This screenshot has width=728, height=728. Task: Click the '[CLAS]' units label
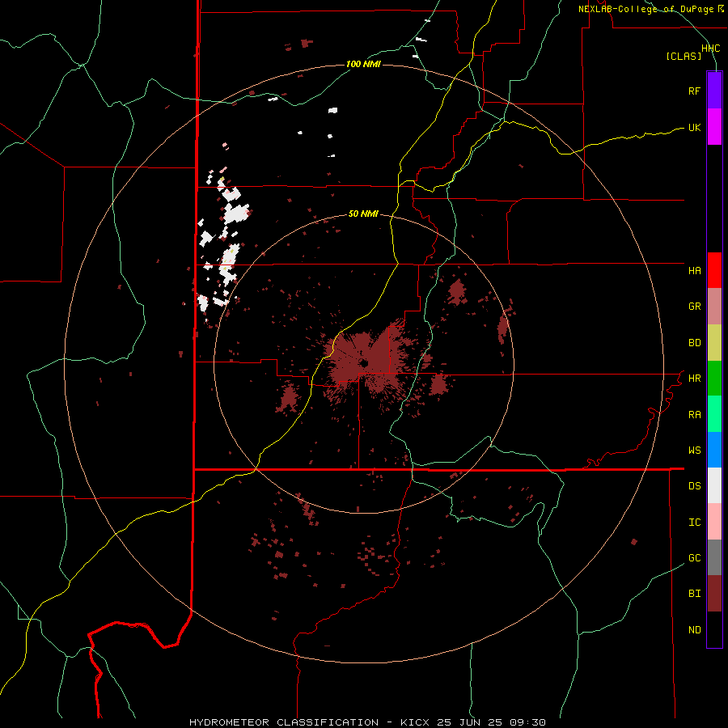click(x=684, y=56)
